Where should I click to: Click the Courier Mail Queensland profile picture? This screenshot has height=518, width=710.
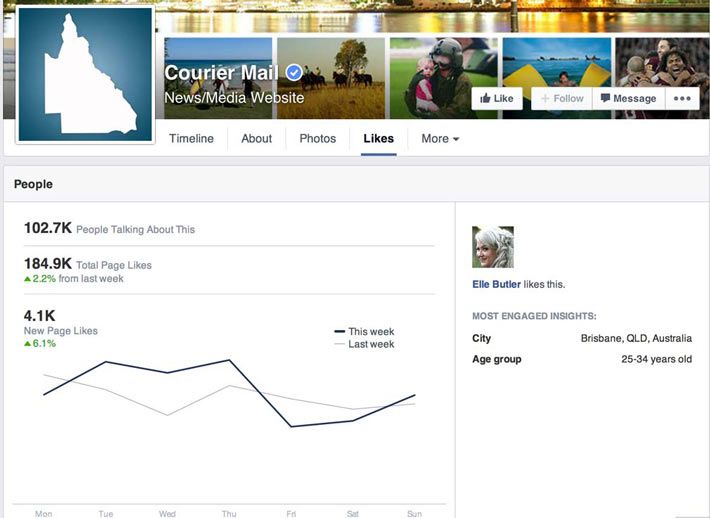[x=86, y=74]
